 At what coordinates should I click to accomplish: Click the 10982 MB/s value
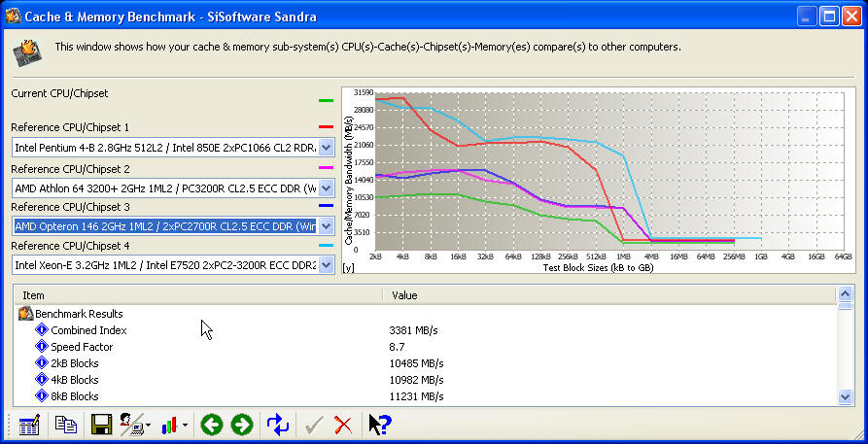click(x=416, y=380)
